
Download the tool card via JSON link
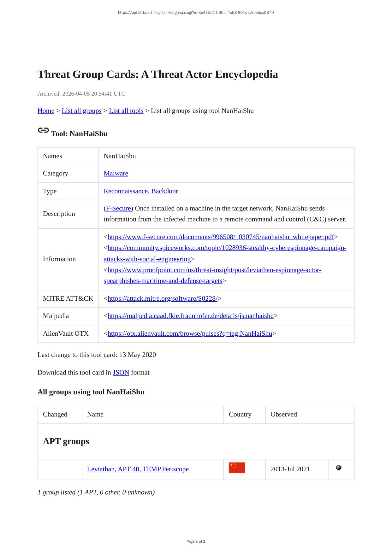click(x=121, y=372)
